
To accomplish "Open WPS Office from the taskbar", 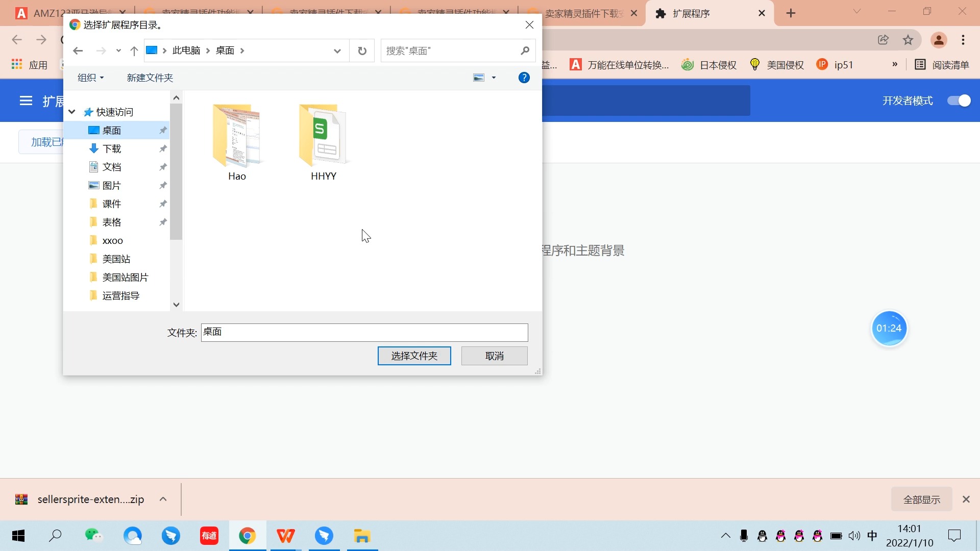I will point(285,536).
